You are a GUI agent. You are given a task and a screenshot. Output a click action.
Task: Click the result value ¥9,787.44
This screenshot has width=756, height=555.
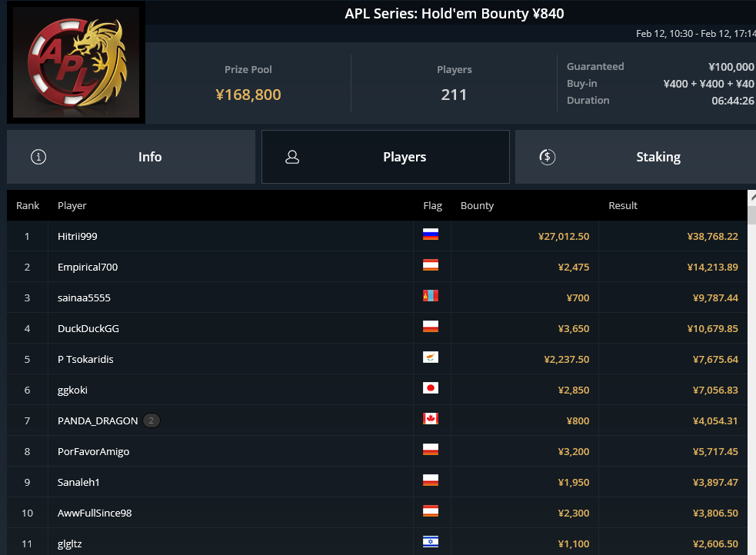point(715,297)
